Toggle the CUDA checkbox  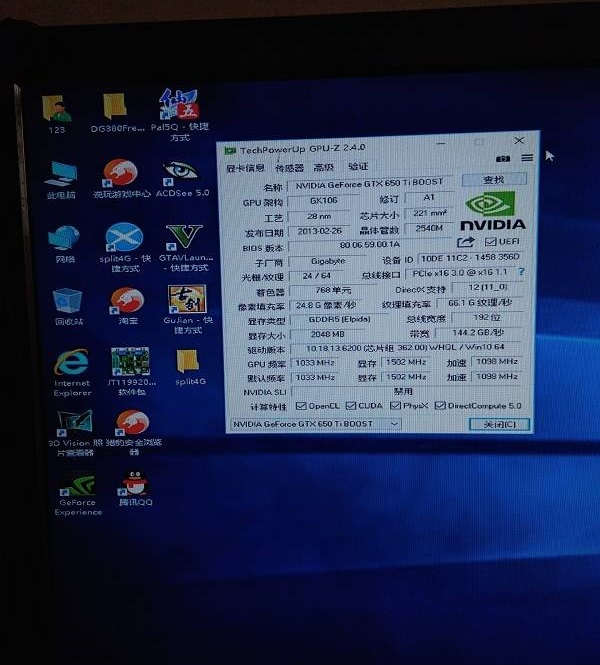pyautogui.click(x=351, y=405)
